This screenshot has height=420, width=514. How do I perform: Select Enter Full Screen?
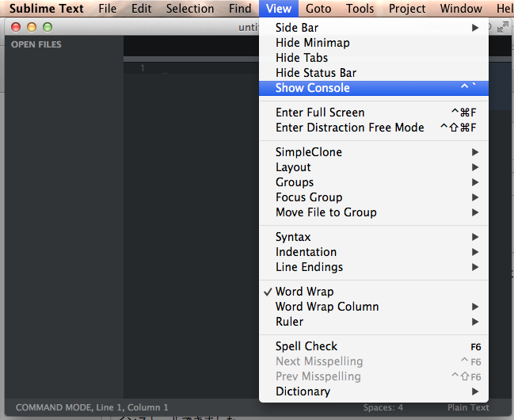click(x=374, y=113)
